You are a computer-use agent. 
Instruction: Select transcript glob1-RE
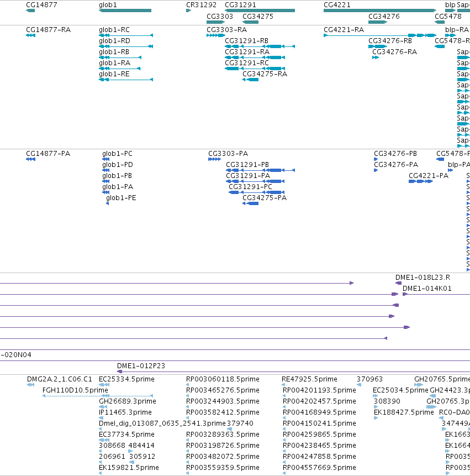click(114, 74)
